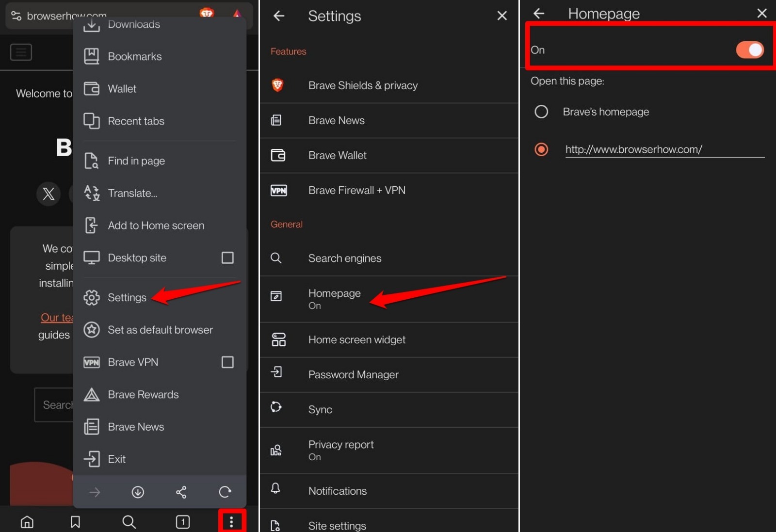This screenshot has width=776, height=532.
Task: Go back from the Homepage screen
Action: click(x=539, y=14)
